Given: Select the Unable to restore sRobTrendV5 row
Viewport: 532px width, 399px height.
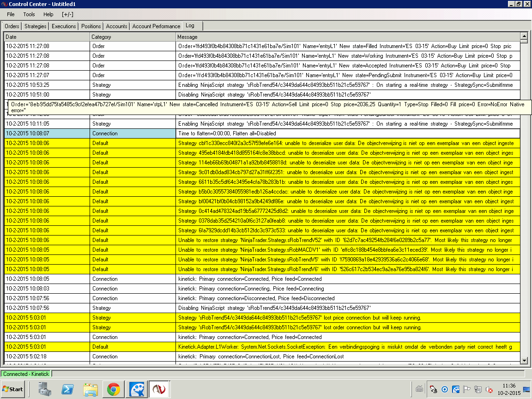Looking at the screenshot, I should 262,260.
